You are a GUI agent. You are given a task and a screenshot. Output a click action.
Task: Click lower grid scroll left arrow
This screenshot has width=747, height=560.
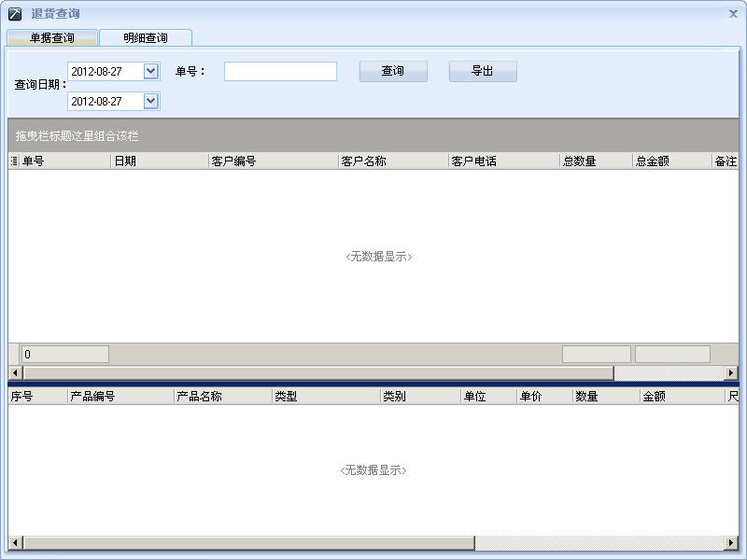point(15,543)
